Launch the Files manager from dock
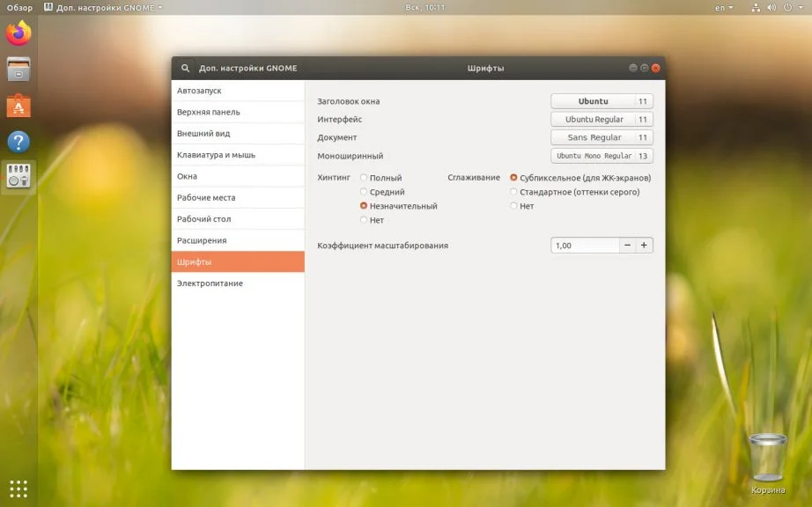The height and width of the screenshot is (507, 812). click(18, 70)
